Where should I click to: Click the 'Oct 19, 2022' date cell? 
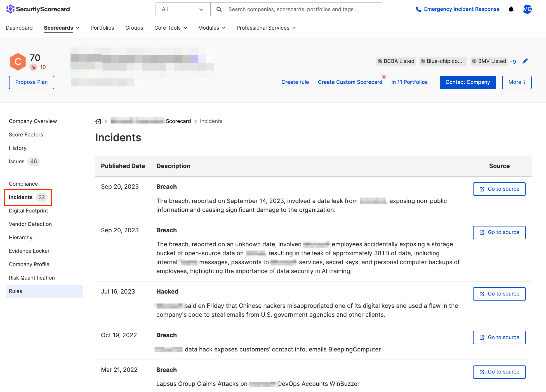pyautogui.click(x=119, y=335)
